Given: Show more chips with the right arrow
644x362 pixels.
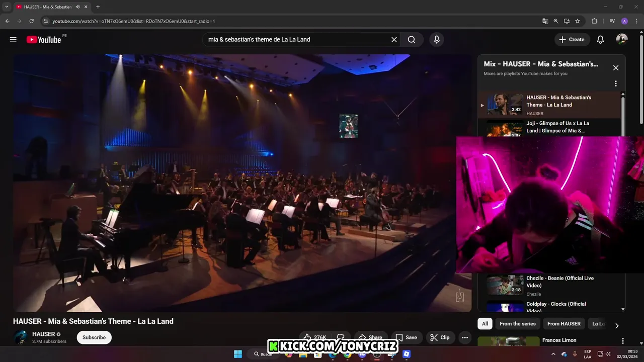Looking at the screenshot, I should 617,326.
